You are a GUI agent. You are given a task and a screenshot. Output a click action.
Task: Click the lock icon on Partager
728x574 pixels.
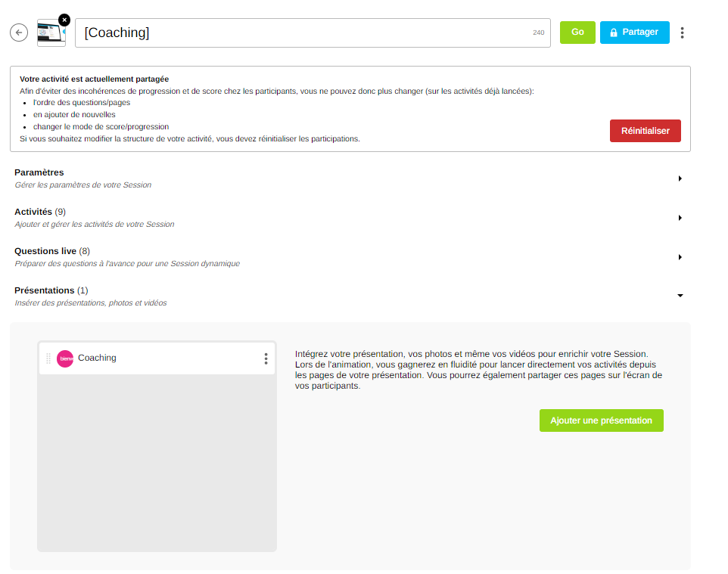(614, 33)
